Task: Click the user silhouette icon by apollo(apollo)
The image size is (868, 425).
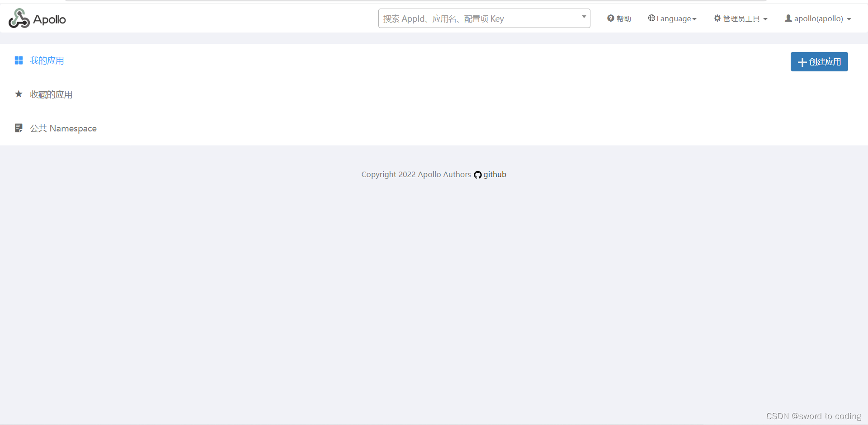Action: coord(788,18)
